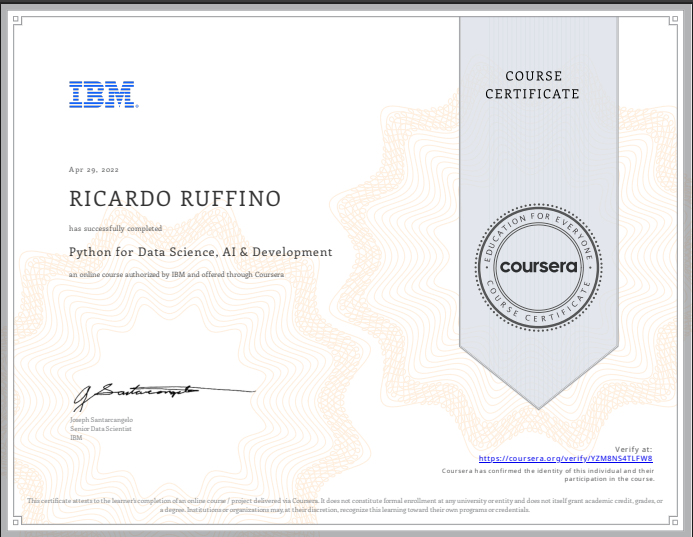693x537 pixels.
Task: Click the blue IBM logo
Action: click(104, 95)
